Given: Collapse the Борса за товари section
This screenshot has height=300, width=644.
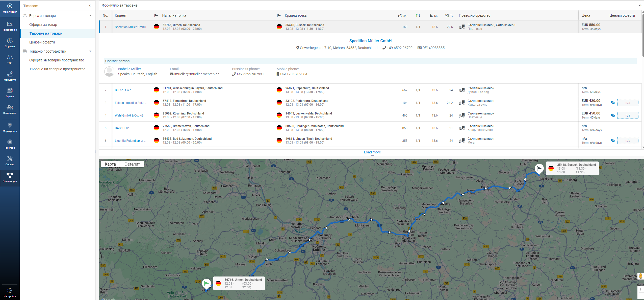Looking at the screenshot, I should click(x=90, y=16).
